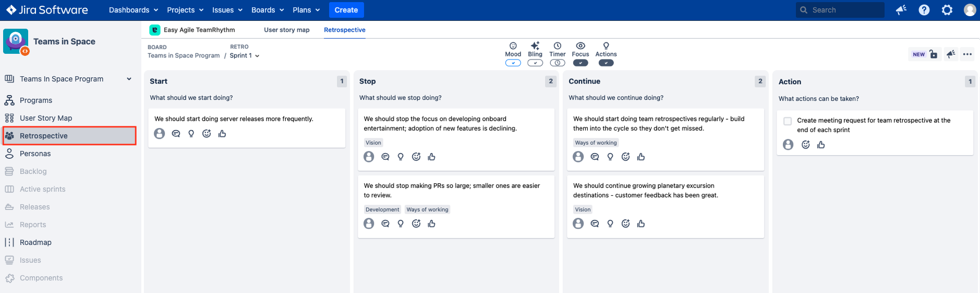Expand the Teams In Space Program selector
This screenshot has width=980, height=293.
click(x=68, y=79)
